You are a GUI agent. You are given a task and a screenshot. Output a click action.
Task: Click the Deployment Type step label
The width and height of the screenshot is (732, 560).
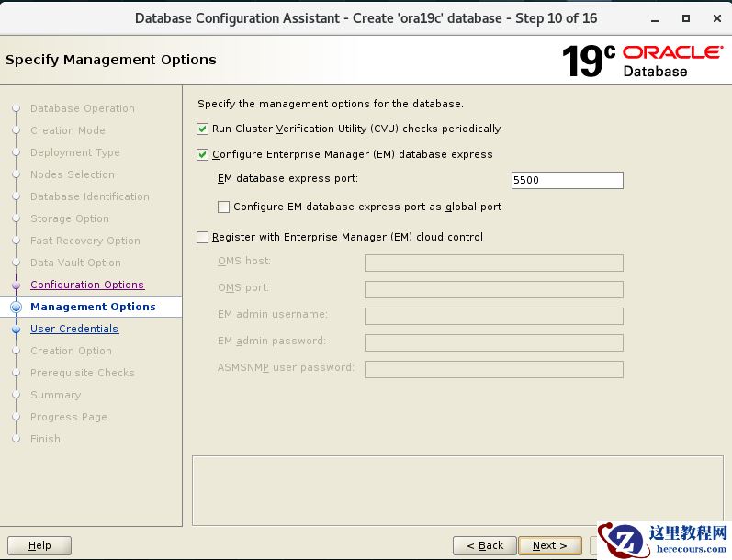pos(75,152)
